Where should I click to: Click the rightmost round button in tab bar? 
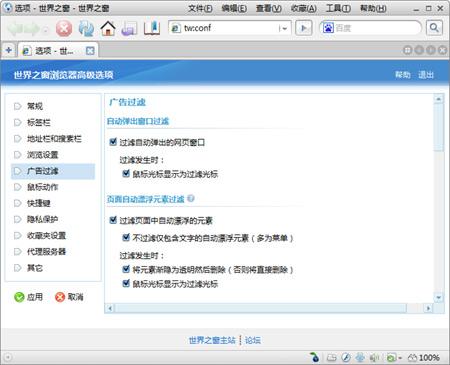click(x=442, y=50)
